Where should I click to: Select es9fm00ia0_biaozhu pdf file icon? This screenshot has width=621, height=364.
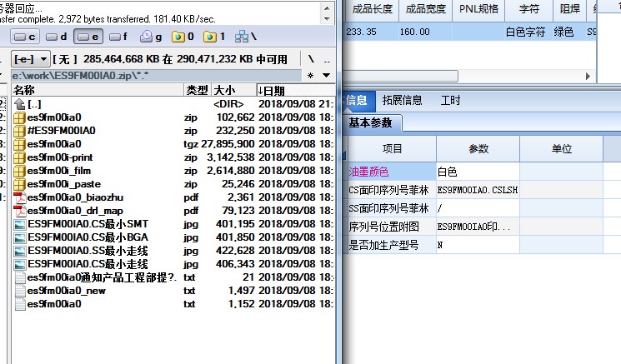point(19,197)
